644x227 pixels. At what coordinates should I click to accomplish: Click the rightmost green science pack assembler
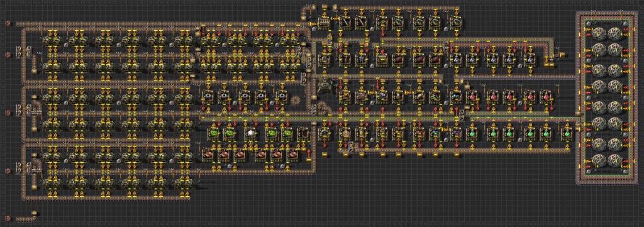(x=568, y=133)
